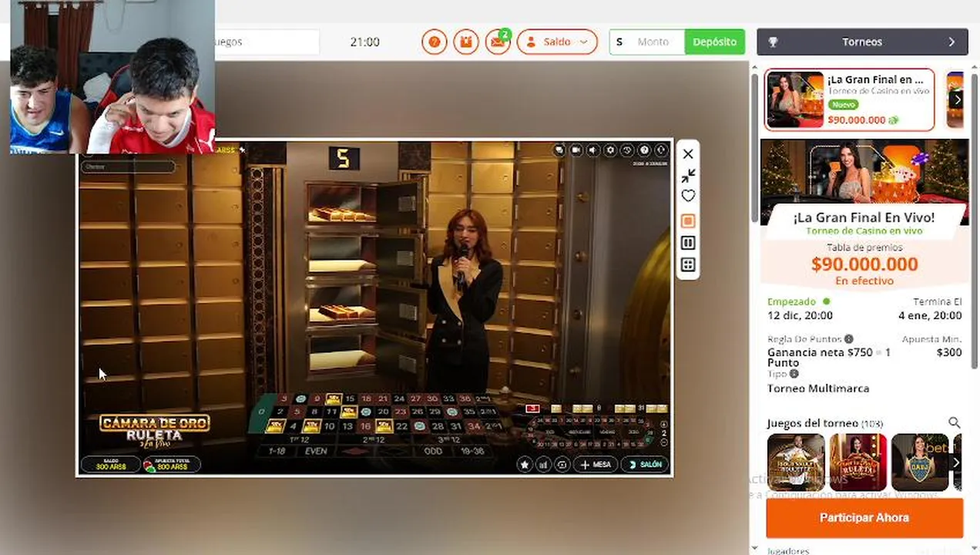
Task: Toggle the video camera icon in game
Action: click(576, 150)
